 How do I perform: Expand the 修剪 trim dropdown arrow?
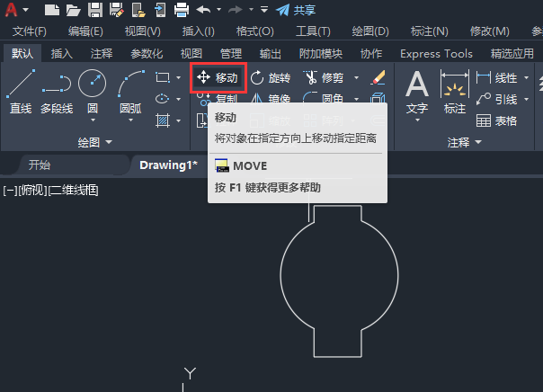click(x=356, y=77)
